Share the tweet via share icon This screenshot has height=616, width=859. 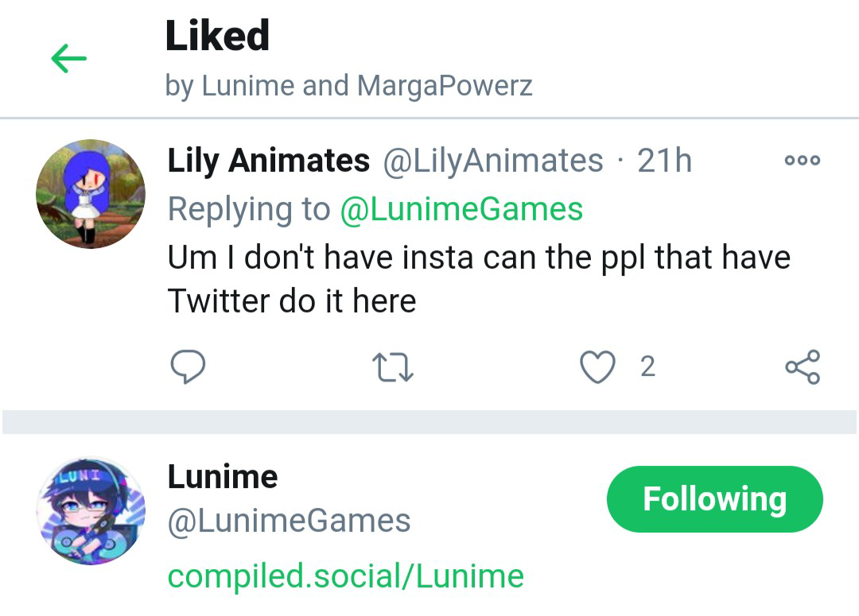coord(802,367)
